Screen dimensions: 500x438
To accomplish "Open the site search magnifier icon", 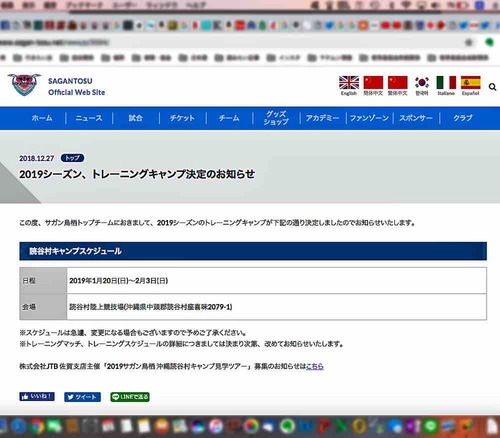I will tap(492, 87).
